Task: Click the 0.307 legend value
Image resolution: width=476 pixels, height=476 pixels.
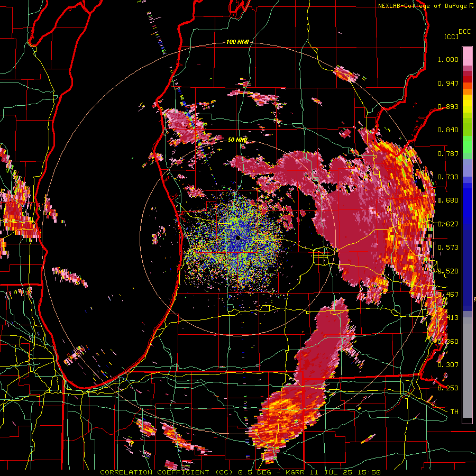Action: coord(448,365)
